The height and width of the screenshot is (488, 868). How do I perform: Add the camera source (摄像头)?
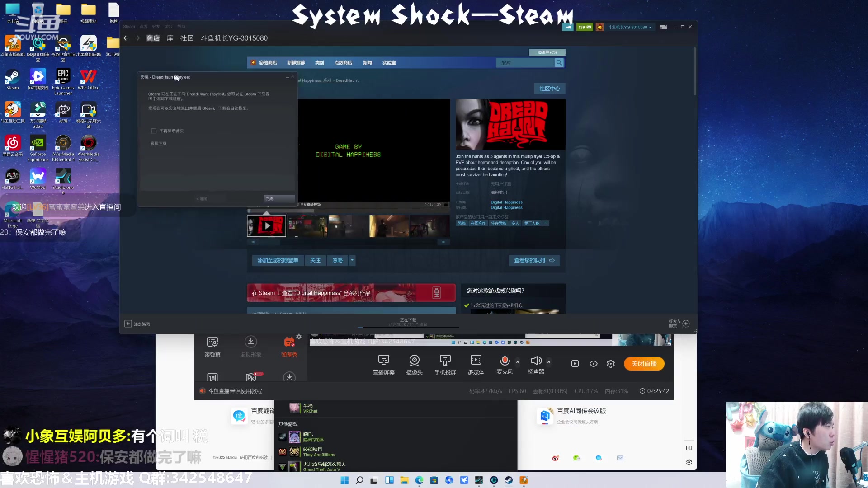pyautogui.click(x=415, y=365)
